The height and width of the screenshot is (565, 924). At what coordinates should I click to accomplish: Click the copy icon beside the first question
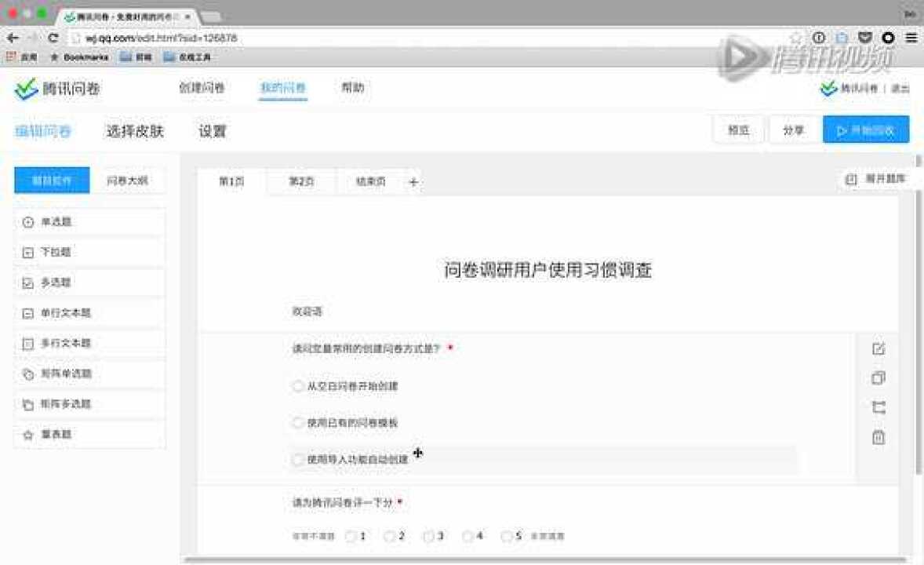(878, 378)
